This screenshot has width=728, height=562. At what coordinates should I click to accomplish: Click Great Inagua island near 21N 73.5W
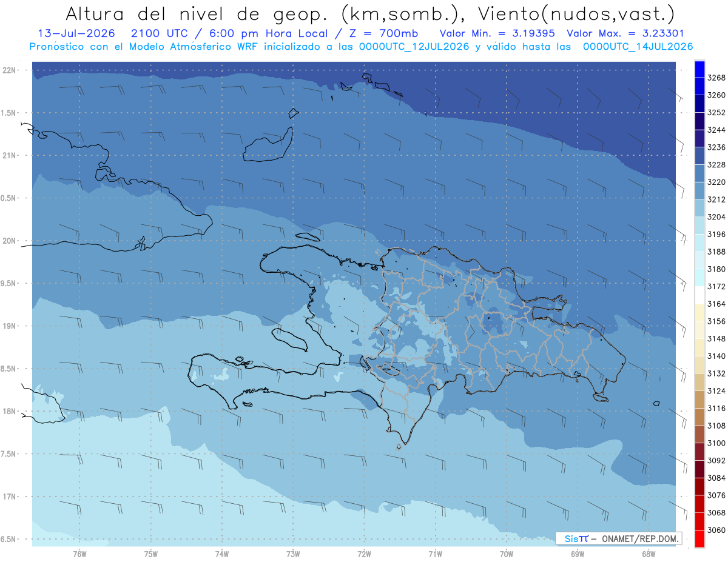click(268, 144)
